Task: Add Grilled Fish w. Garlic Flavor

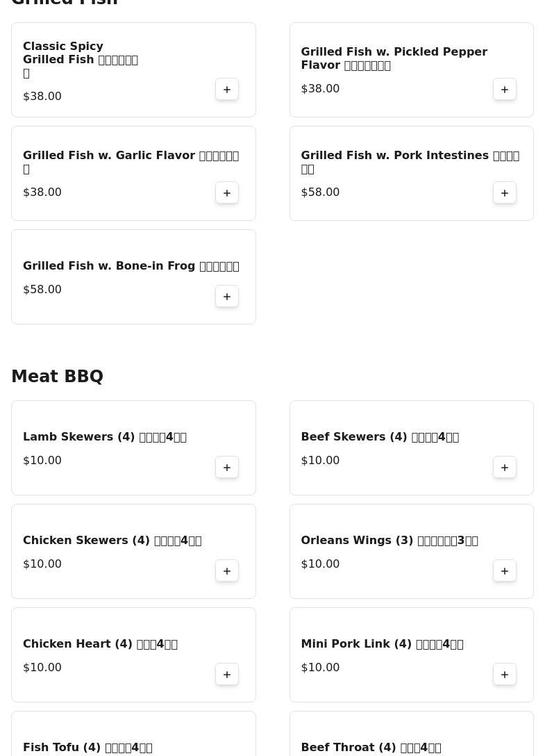Action: click(227, 193)
